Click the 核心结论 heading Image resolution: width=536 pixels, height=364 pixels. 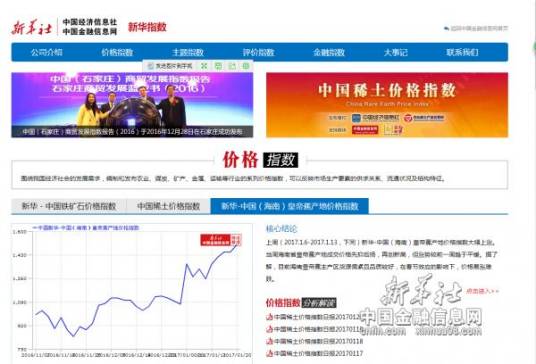point(282,229)
